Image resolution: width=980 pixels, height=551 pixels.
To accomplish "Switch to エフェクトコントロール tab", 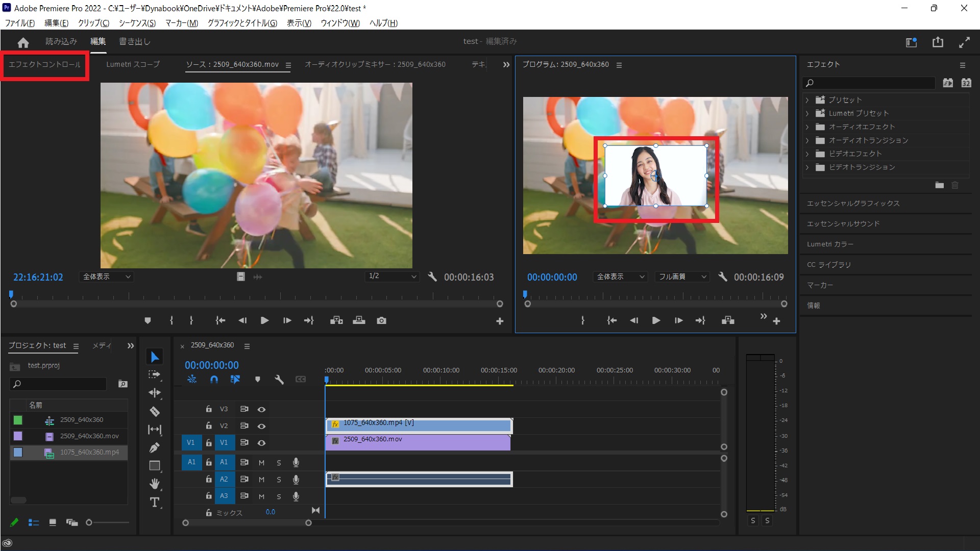I will [44, 64].
